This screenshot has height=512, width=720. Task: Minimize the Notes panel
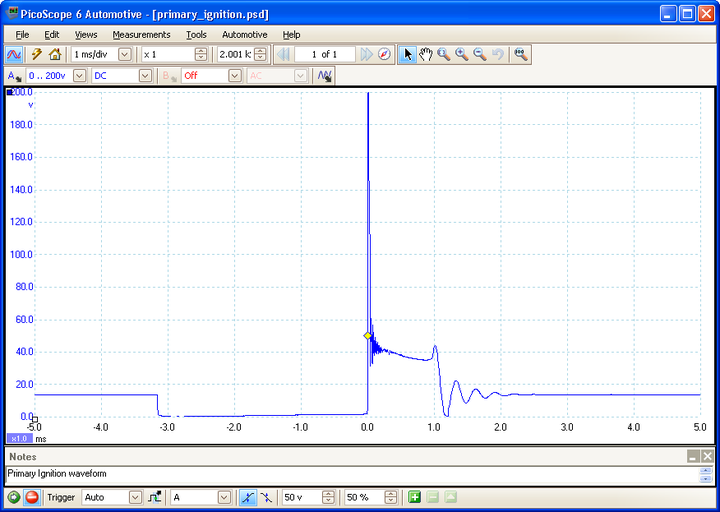693,456
